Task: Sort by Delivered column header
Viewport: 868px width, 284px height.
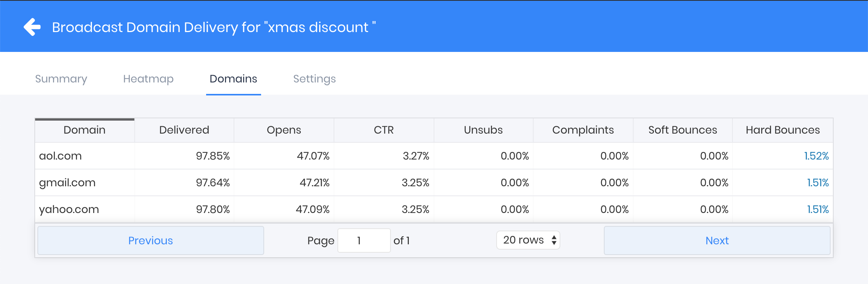Action: tap(184, 130)
